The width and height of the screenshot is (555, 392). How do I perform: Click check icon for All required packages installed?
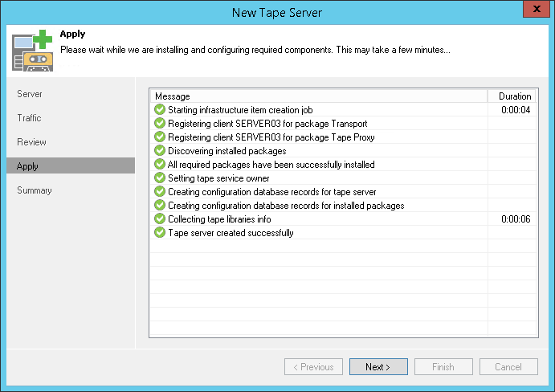[160, 165]
